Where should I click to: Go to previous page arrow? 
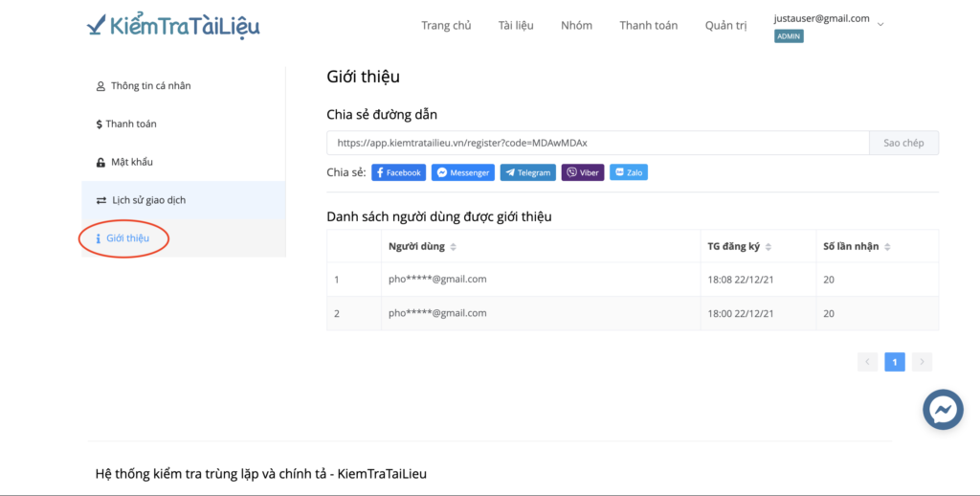tap(867, 362)
